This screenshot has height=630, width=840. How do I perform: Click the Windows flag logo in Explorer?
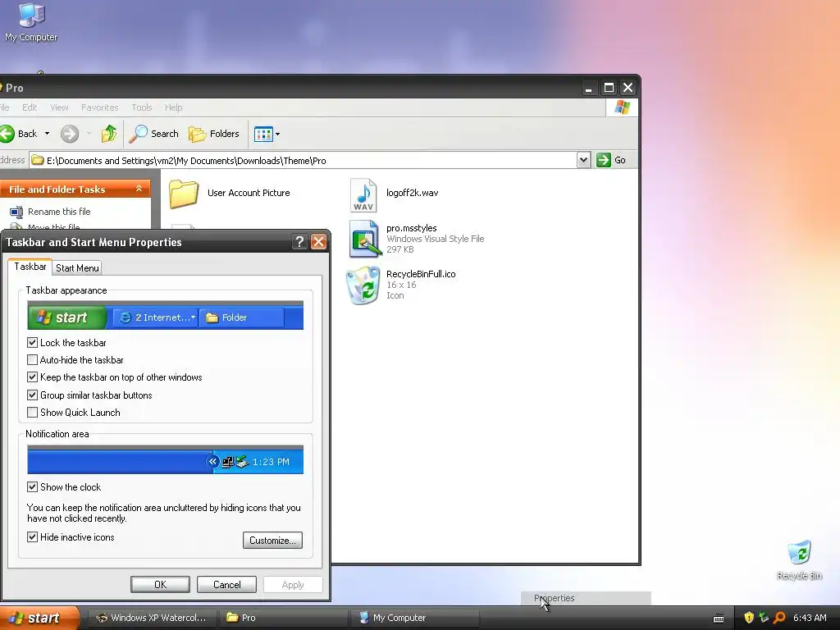(x=622, y=107)
